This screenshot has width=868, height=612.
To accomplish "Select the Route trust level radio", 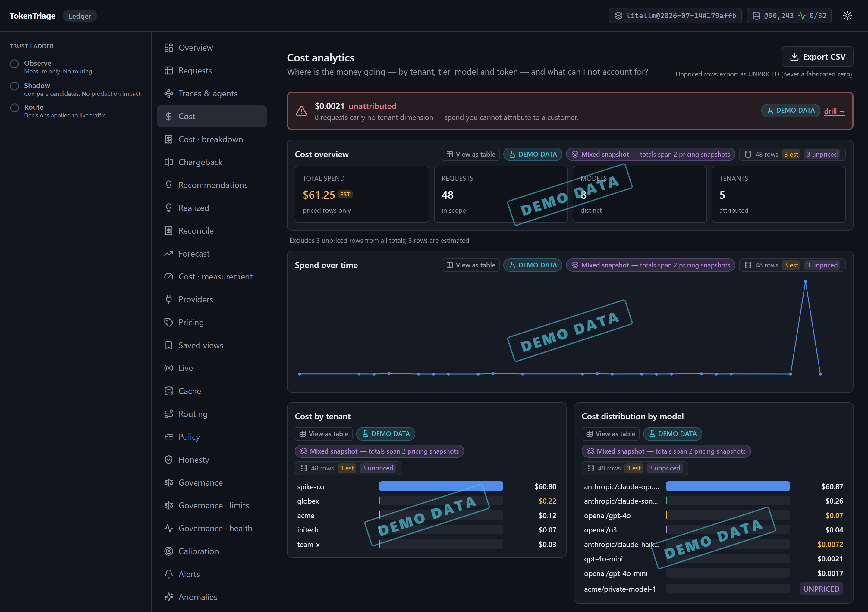I will 14,108.
